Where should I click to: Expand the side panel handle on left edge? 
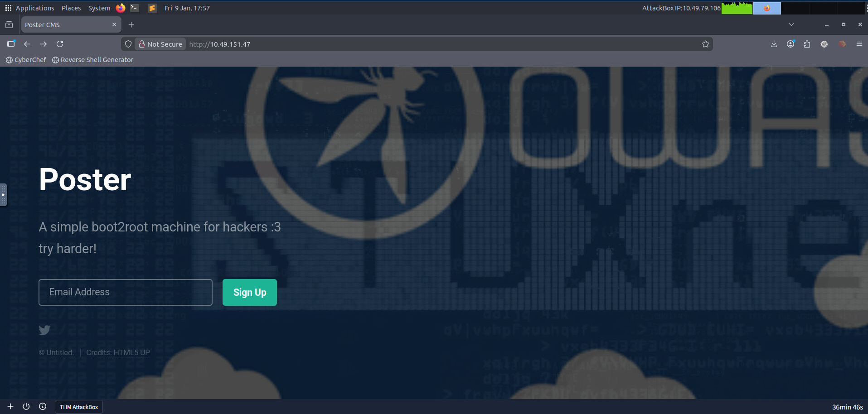click(x=3, y=195)
